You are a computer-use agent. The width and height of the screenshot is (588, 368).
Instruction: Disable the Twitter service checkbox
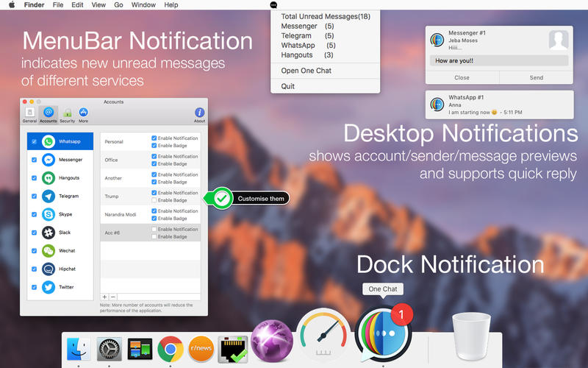(34, 288)
